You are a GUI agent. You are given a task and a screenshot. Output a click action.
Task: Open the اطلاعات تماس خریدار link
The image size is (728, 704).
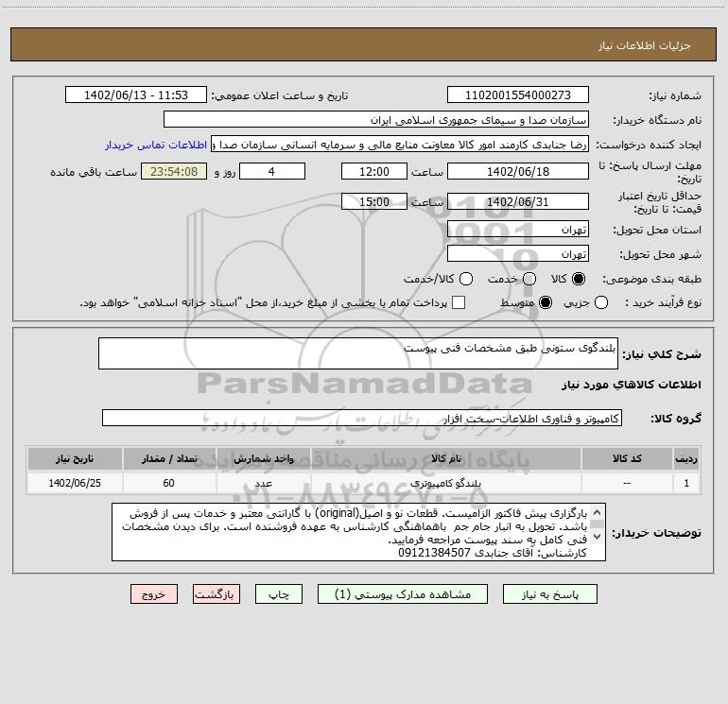(156, 145)
